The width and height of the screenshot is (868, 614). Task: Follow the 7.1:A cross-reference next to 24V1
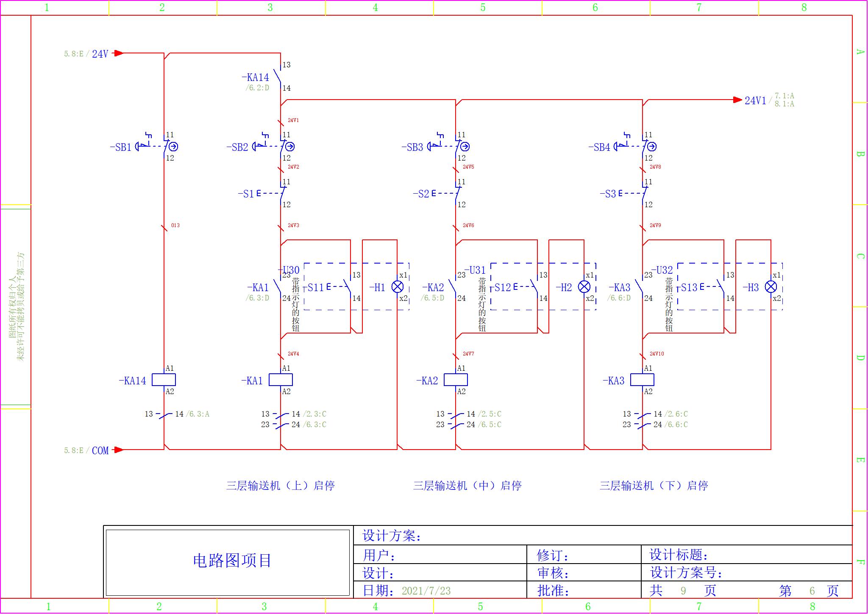pos(784,96)
